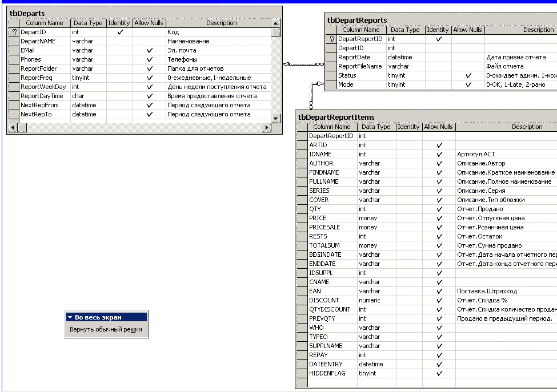Viewport: 557px width, 392px height.
Task: Select the ReportFreq column name in tbDeparts
Action: click(x=36, y=78)
